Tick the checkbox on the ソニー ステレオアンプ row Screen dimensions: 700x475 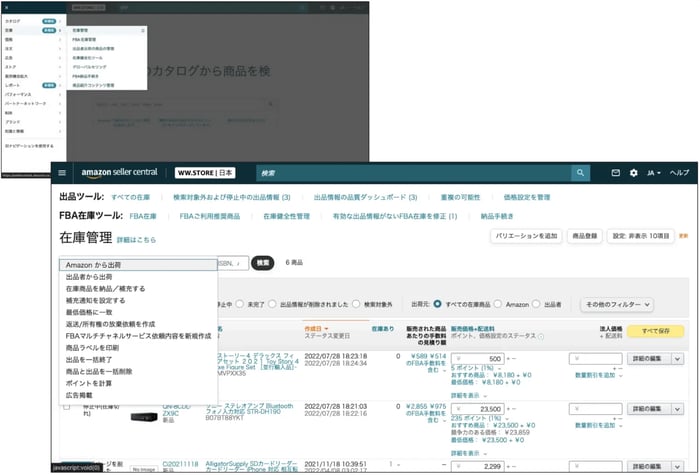67,407
